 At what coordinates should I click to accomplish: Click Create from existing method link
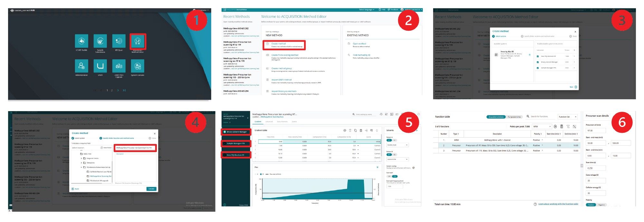coord(285,55)
